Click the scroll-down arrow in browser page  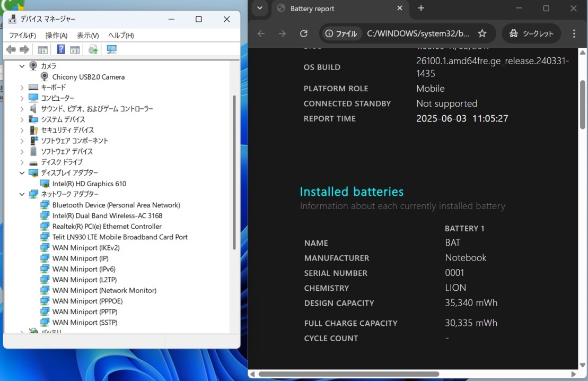click(582, 365)
